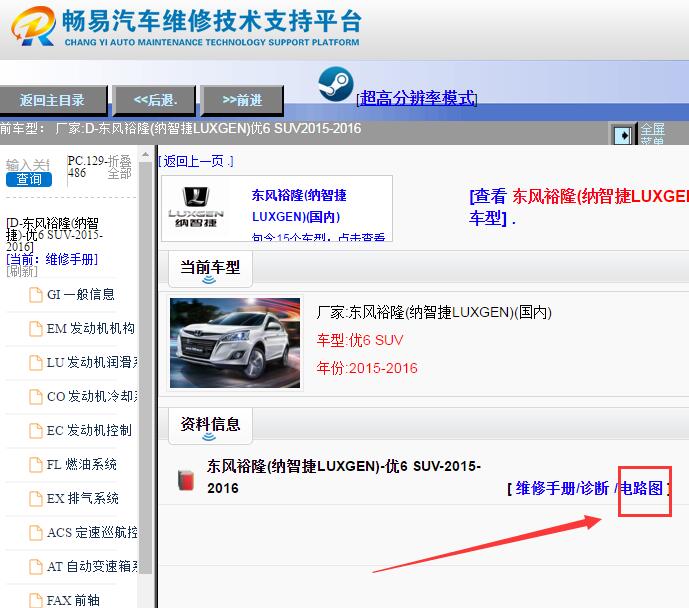689x608 pixels.
Task: Click the 年份:2015-2016 text
Action: click(367, 368)
